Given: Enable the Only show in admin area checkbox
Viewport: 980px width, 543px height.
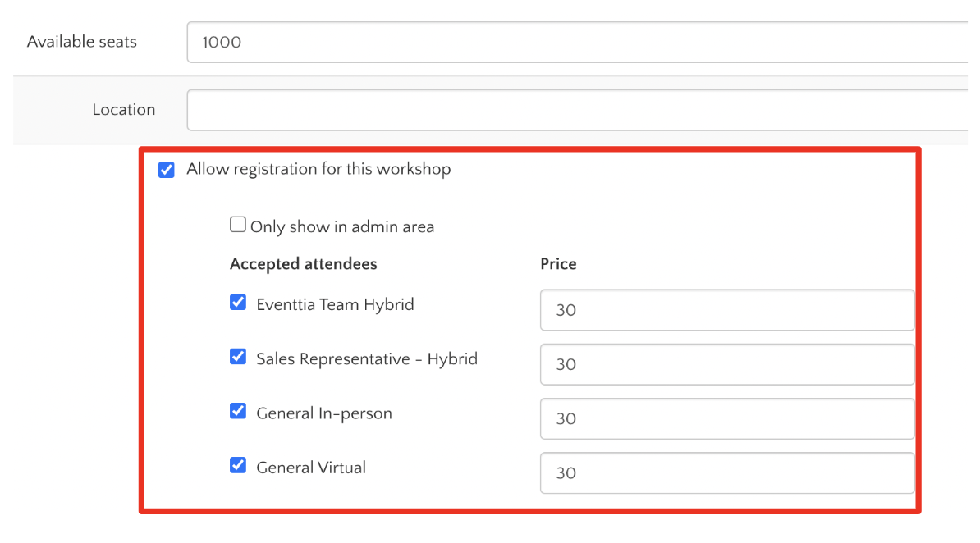Looking at the screenshot, I should tap(238, 225).
